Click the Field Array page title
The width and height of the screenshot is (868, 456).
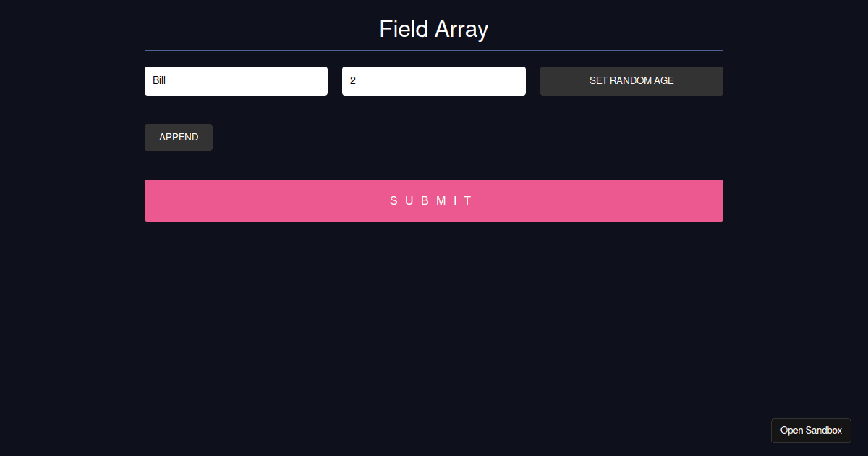point(433,29)
